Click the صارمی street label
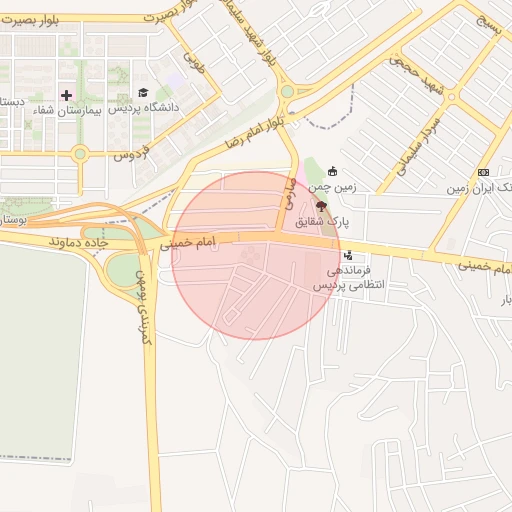The height and width of the screenshot is (512, 512). [290, 194]
